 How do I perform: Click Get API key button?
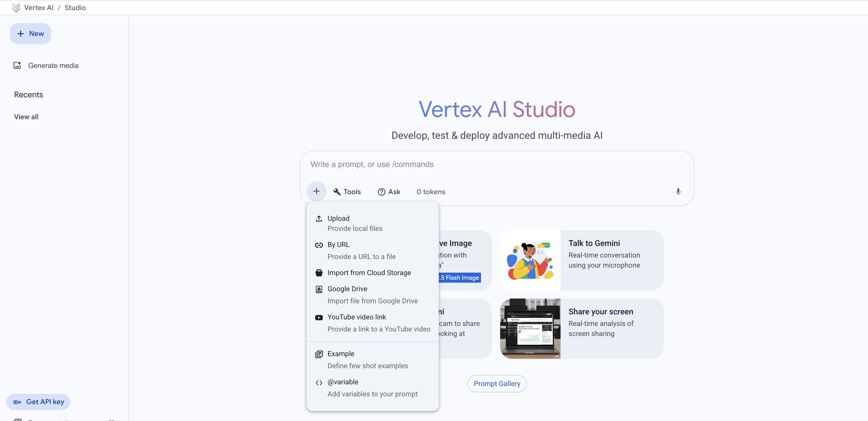pos(38,402)
